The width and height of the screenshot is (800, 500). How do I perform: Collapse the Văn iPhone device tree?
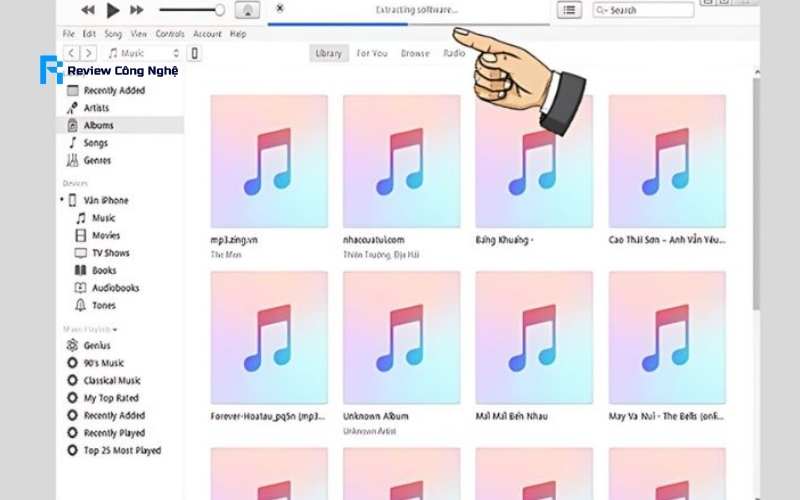click(x=62, y=199)
